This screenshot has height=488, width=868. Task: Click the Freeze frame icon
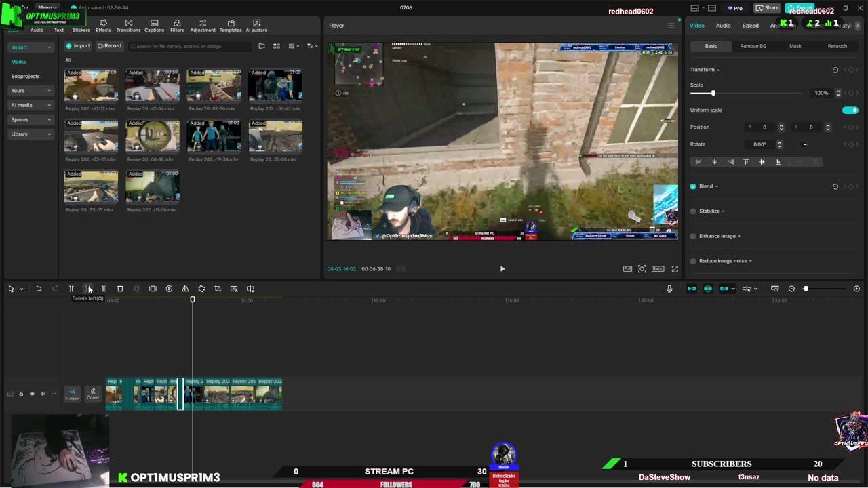(x=153, y=289)
